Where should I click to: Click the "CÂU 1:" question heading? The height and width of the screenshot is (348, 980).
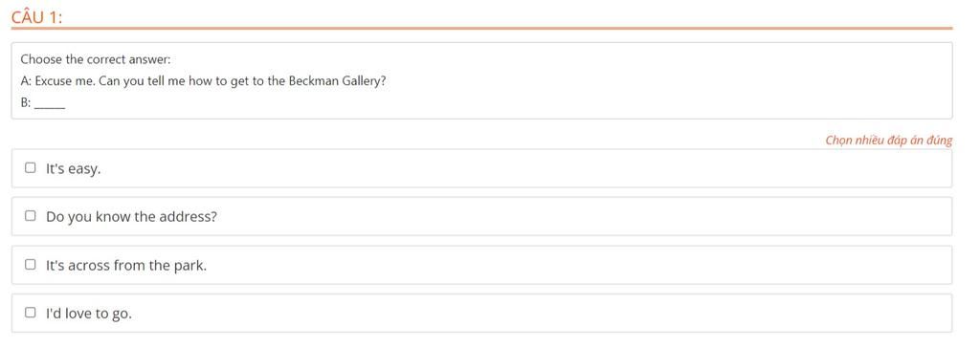(x=37, y=17)
